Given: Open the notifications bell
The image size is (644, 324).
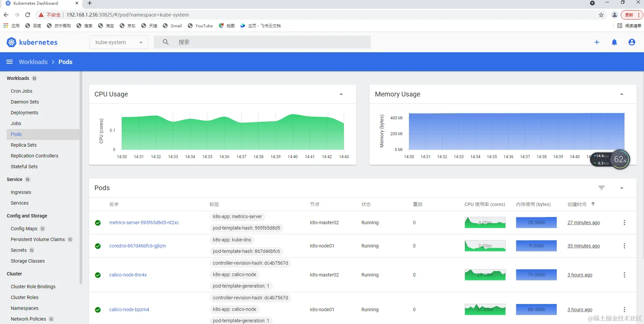Looking at the screenshot, I should (614, 42).
